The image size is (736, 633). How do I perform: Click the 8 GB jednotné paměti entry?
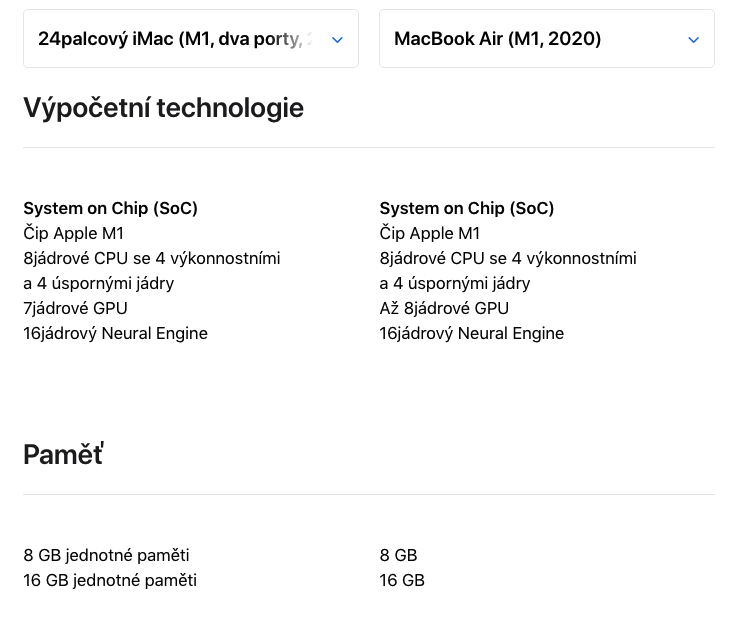[x=106, y=555]
